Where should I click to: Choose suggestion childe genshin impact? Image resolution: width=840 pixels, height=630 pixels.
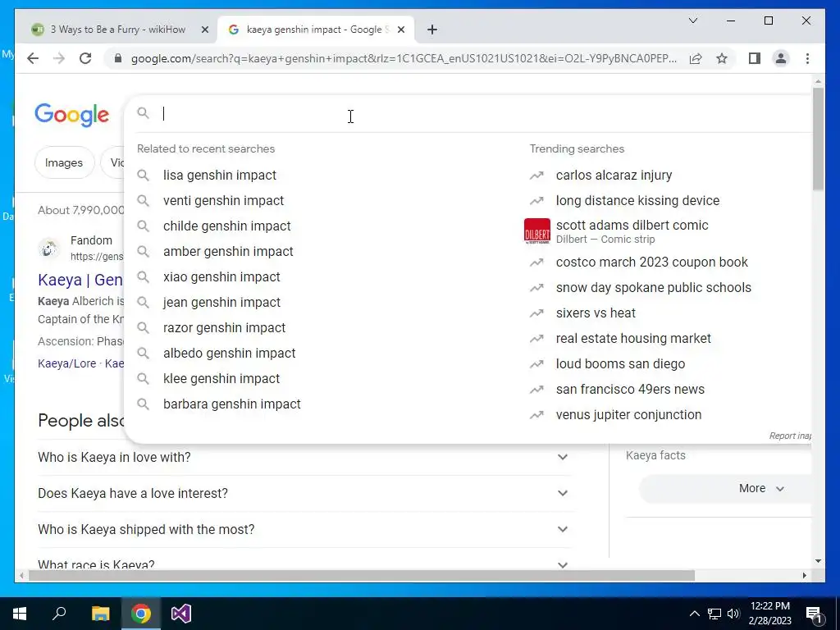226,226
